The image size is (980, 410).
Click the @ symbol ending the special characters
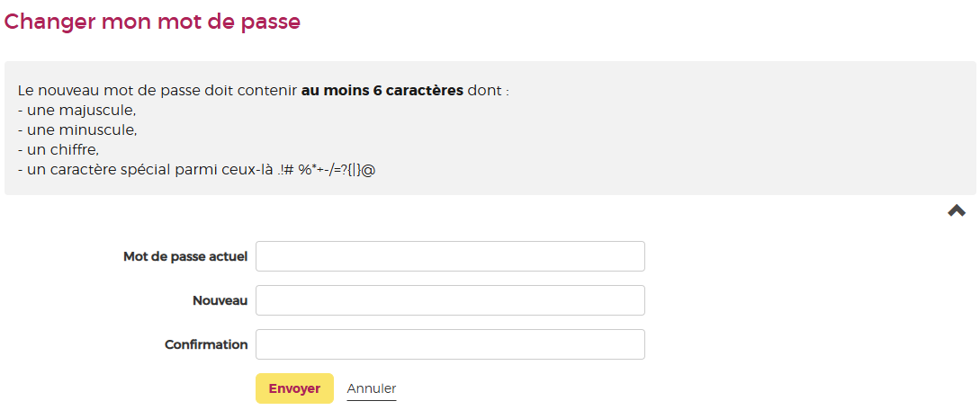click(x=369, y=169)
